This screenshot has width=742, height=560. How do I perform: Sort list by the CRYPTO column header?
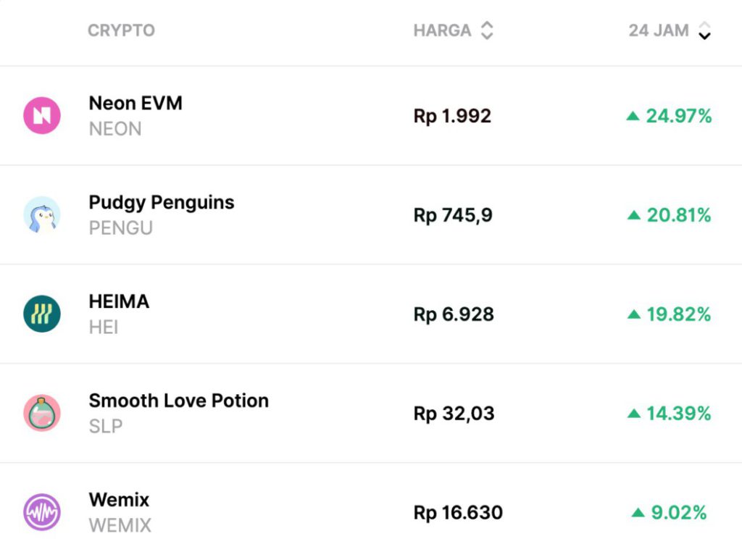click(121, 30)
